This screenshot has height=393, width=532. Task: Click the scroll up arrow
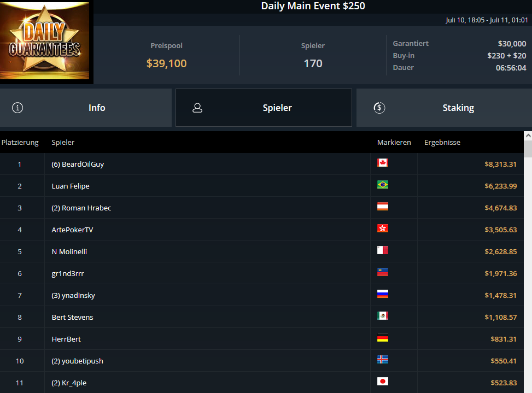(x=528, y=136)
